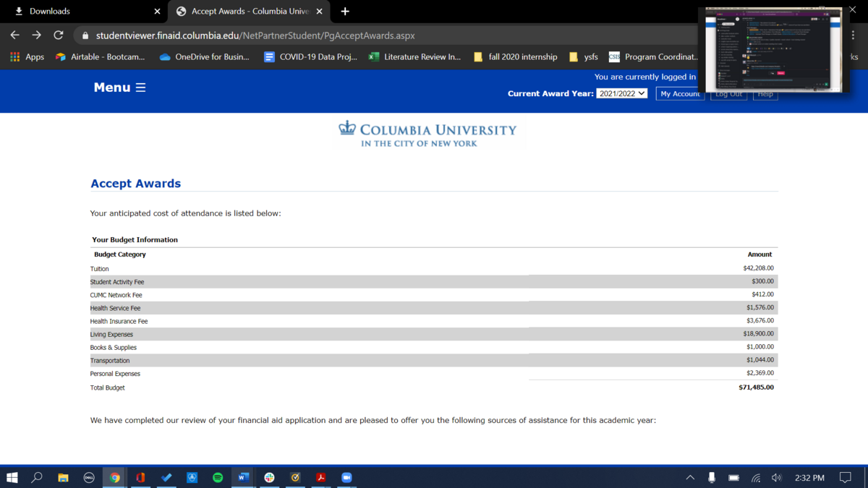Open the Chrome Apps grid icon

click(x=14, y=56)
